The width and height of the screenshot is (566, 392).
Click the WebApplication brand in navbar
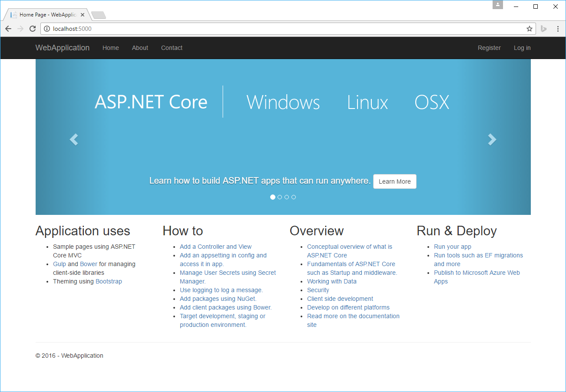tap(63, 48)
